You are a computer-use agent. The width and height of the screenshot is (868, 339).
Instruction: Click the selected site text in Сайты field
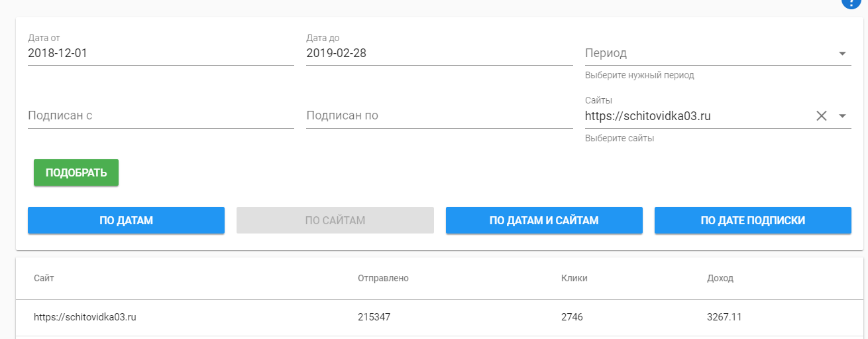[647, 116]
